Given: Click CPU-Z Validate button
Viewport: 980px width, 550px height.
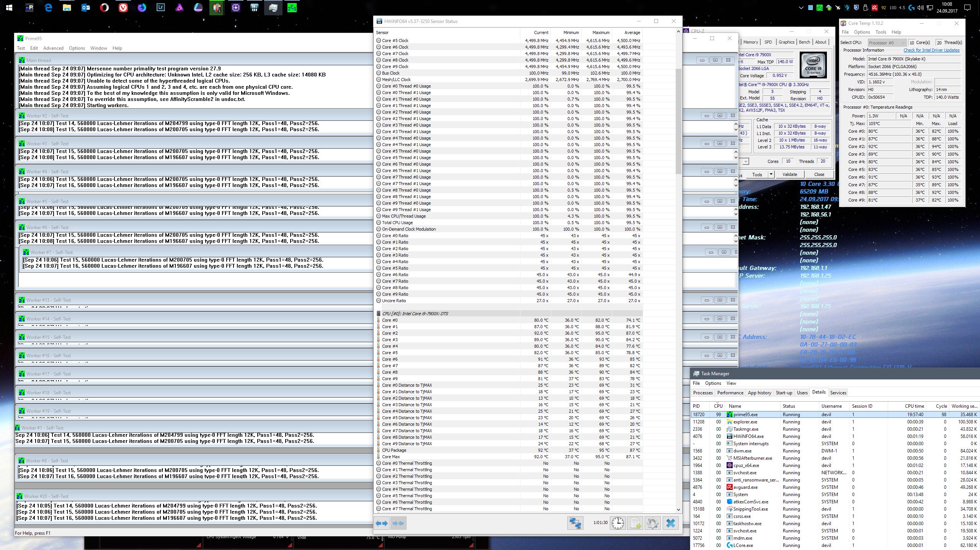Looking at the screenshot, I should (x=789, y=174).
